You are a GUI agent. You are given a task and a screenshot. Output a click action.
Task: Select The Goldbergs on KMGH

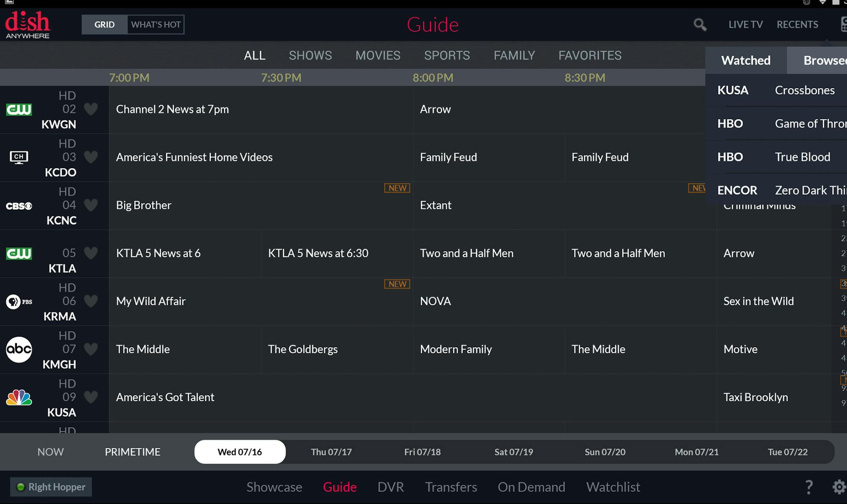click(337, 349)
